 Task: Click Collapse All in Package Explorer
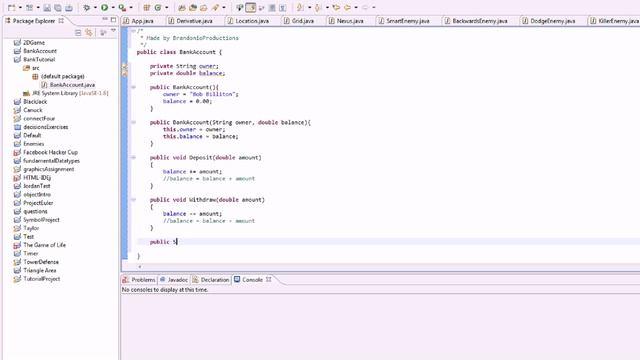point(78,32)
